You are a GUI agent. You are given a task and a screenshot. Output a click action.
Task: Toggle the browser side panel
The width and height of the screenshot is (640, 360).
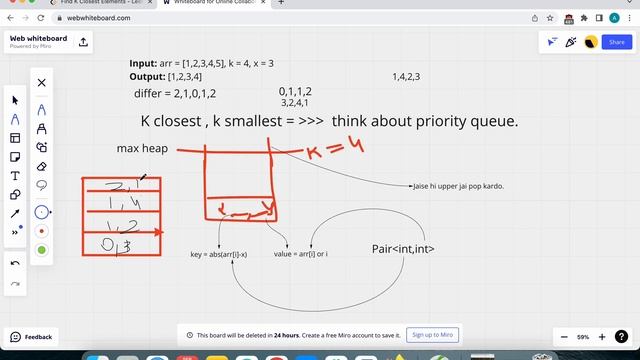point(599,18)
